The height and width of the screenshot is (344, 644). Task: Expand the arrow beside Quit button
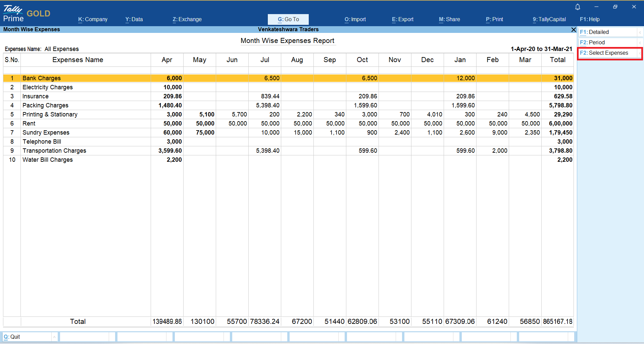click(54, 337)
